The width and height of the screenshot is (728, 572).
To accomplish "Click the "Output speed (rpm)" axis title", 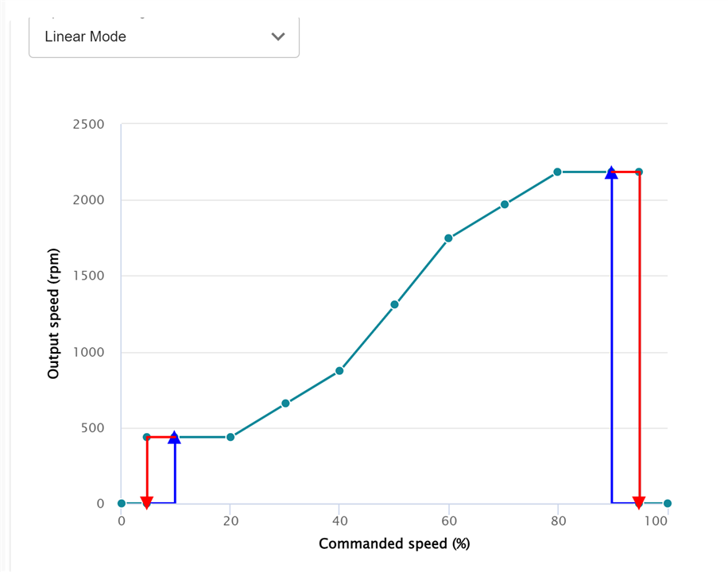I will pos(53,314).
